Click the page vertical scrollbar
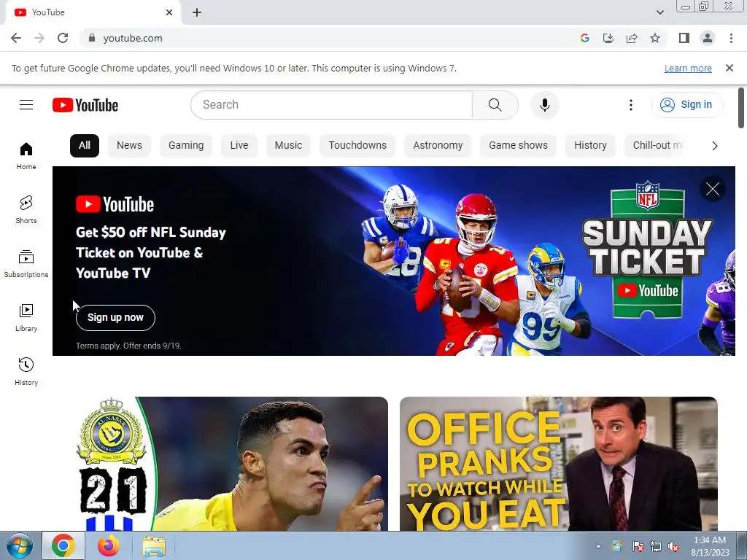The height and width of the screenshot is (560, 747). 741,109
